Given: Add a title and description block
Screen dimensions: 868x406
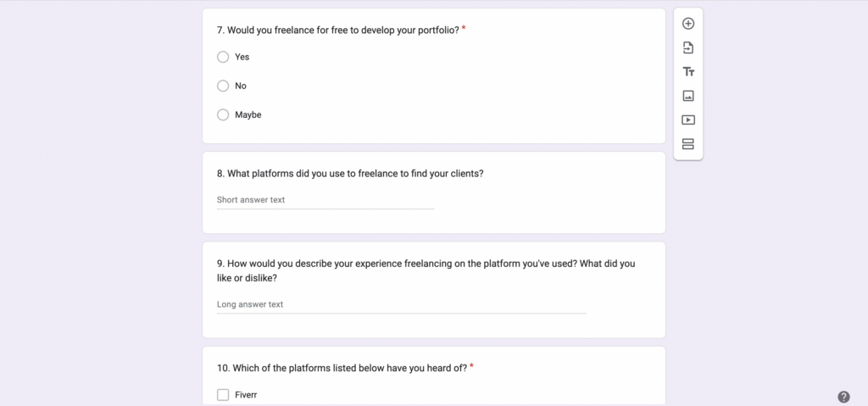Looking at the screenshot, I should coord(688,72).
